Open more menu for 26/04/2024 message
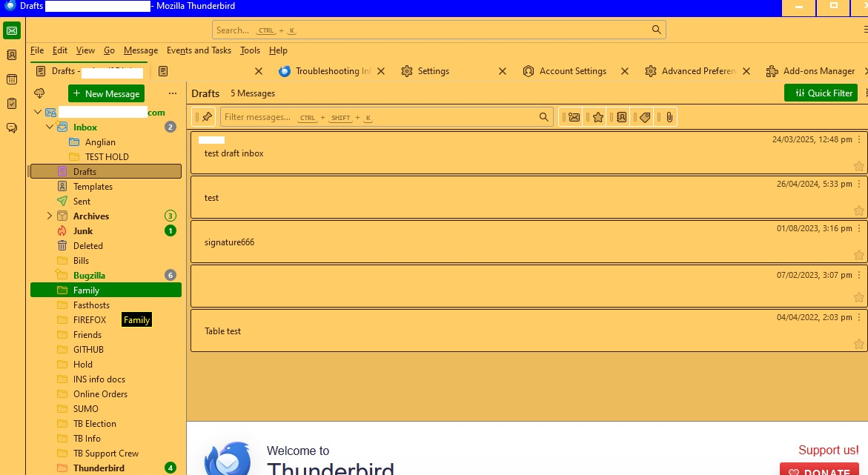868x475 pixels. coord(859,184)
